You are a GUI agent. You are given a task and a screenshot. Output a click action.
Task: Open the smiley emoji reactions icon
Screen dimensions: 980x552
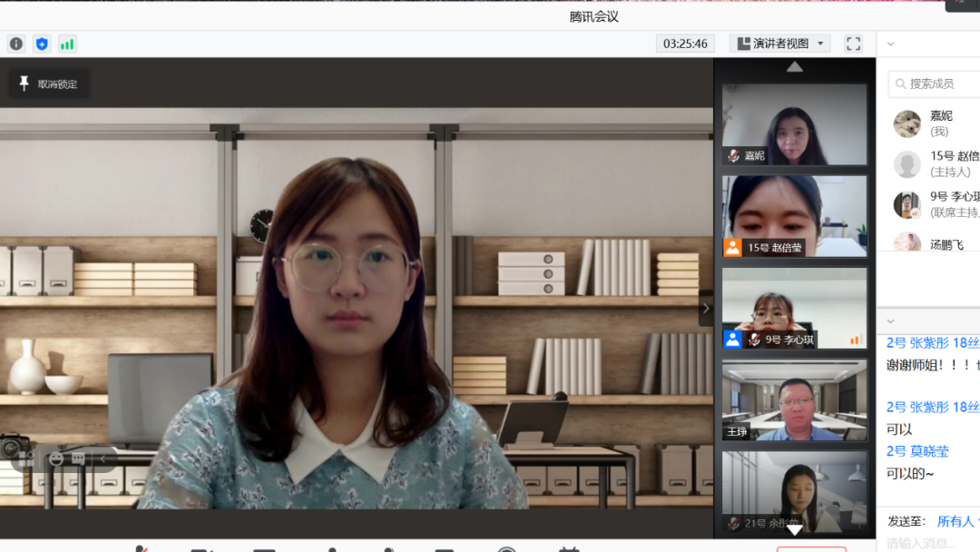tap(56, 458)
